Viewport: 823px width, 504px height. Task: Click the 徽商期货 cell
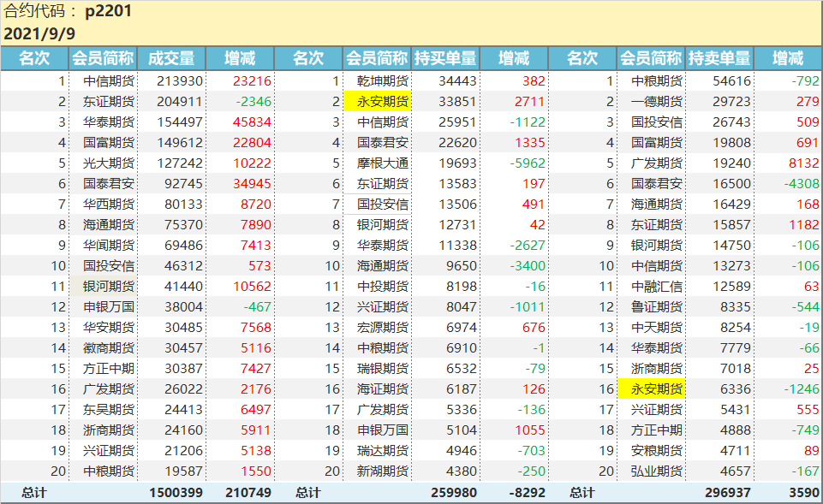(x=109, y=347)
